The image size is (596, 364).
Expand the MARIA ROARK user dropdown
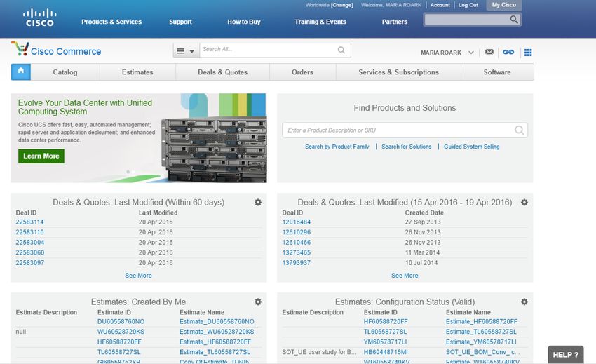click(471, 53)
